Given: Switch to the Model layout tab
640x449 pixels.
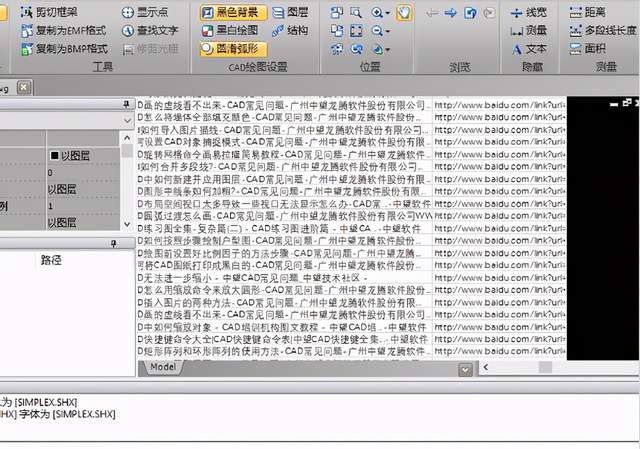Looking at the screenshot, I should pyautogui.click(x=162, y=367).
